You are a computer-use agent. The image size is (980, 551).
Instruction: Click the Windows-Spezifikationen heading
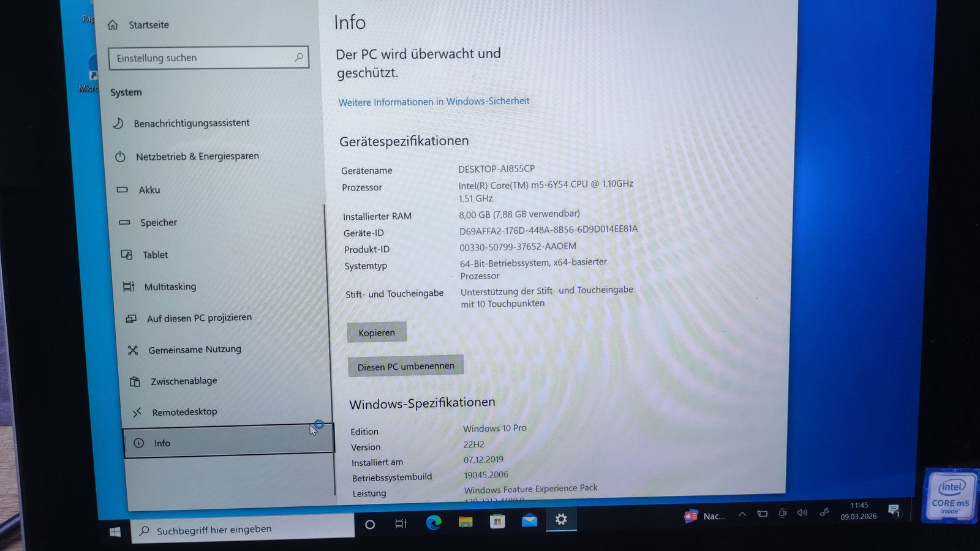[422, 403]
